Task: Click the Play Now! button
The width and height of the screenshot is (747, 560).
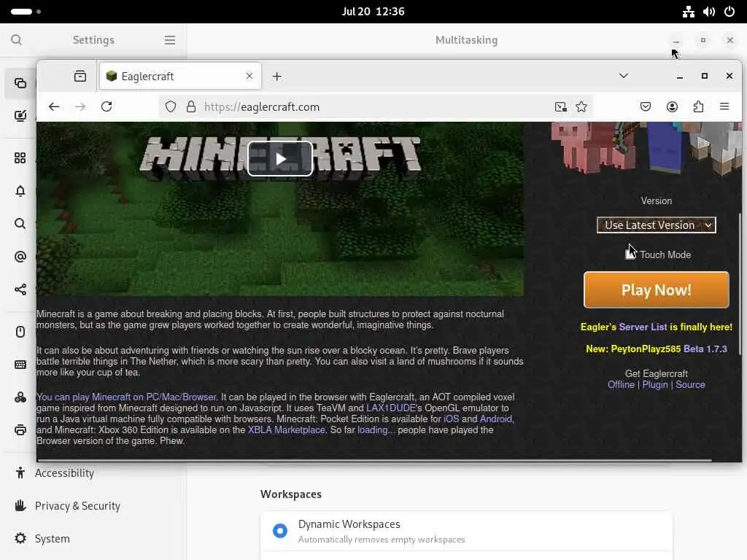Action: tap(656, 290)
